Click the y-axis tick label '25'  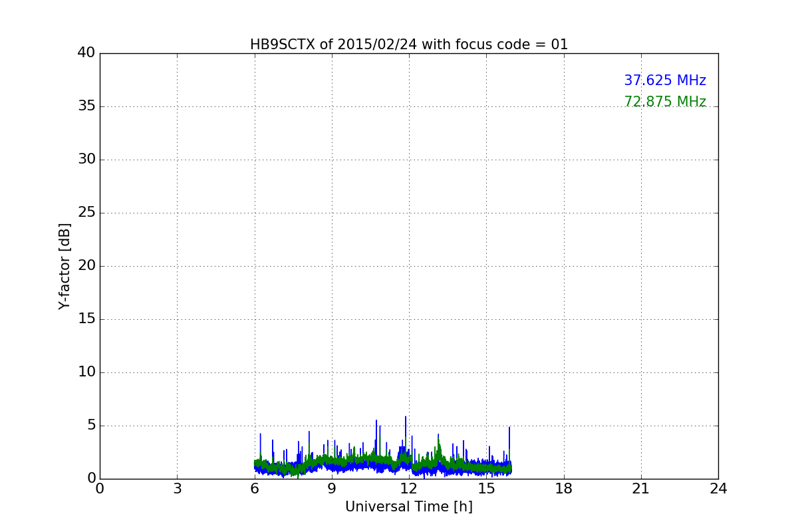pyautogui.click(x=86, y=213)
